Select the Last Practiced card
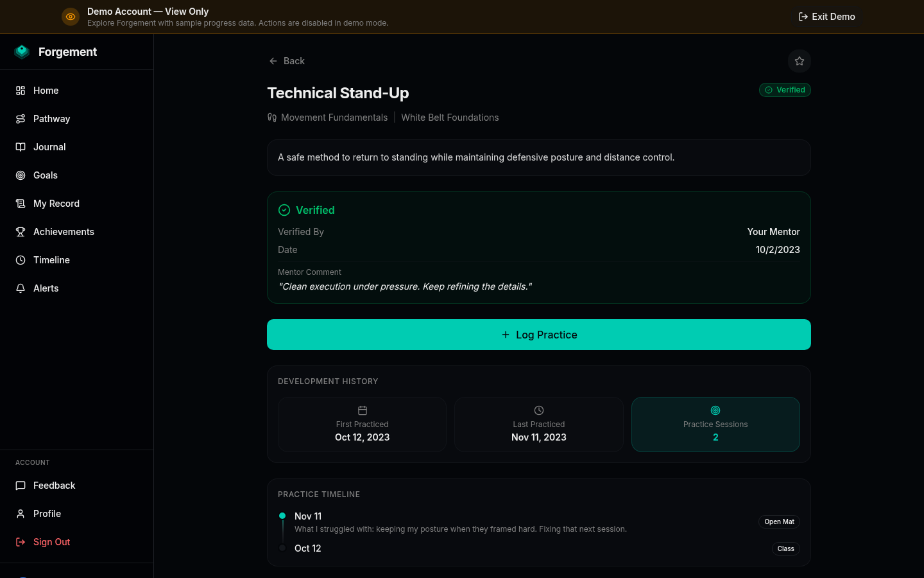The height and width of the screenshot is (578, 924). point(539,425)
